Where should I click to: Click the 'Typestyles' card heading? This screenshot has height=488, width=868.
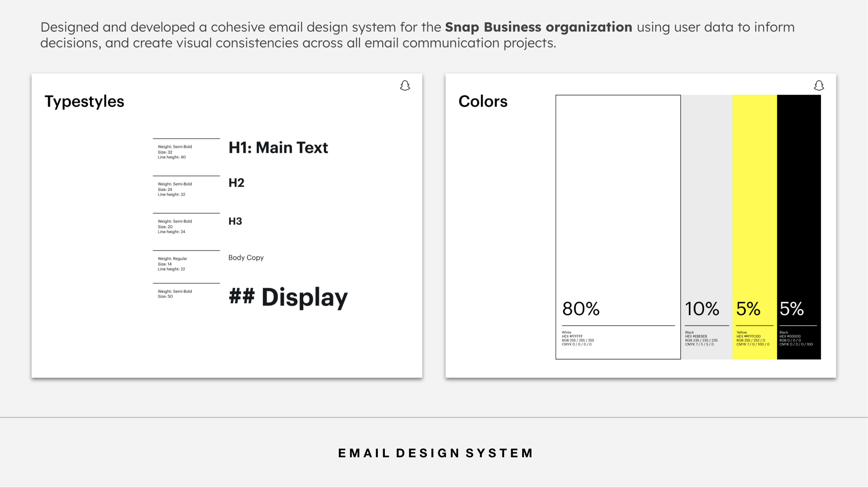84,102
